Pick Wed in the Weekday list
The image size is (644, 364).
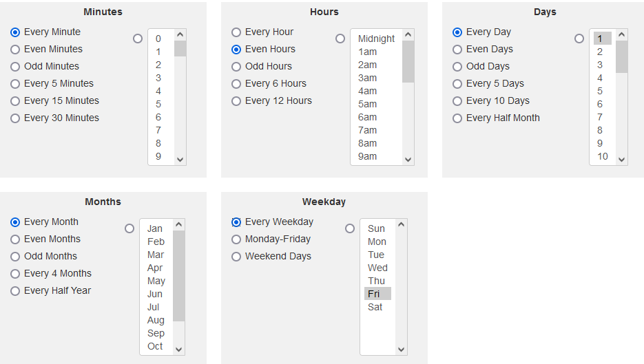(x=377, y=268)
